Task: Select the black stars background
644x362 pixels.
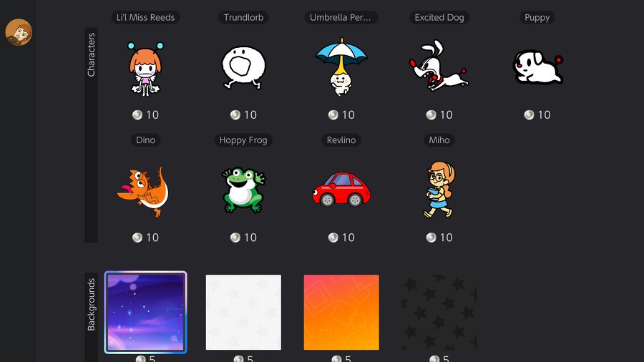Action: click(x=439, y=313)
